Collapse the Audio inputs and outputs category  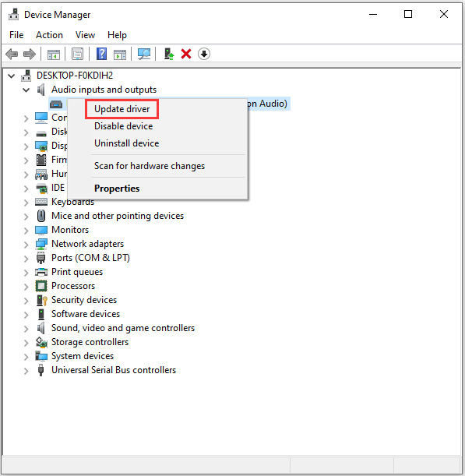tap(26, 90)
